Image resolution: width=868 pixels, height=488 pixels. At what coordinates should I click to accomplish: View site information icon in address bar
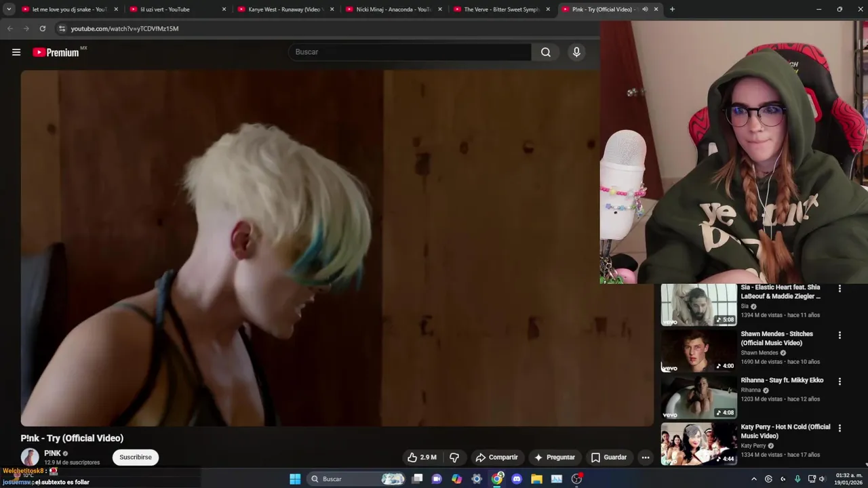tap(62, 28)
